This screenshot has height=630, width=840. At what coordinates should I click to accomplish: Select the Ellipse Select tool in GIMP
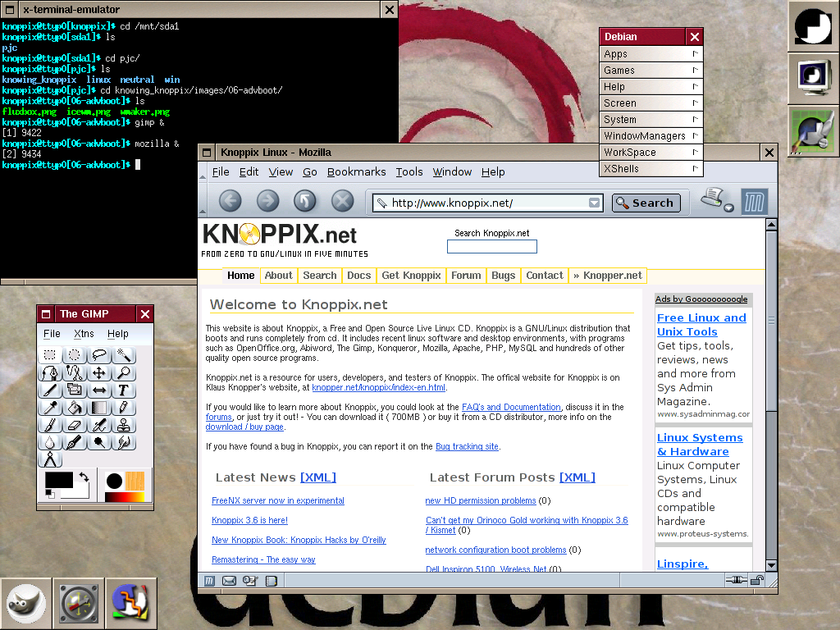point(75,354)
